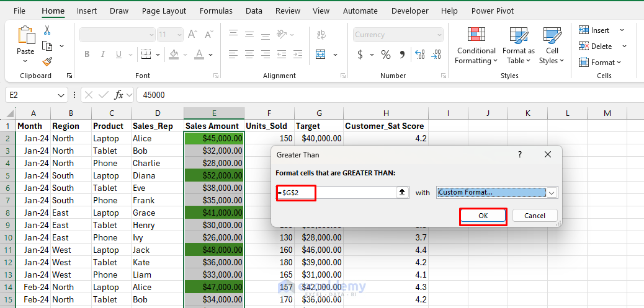Open the font size dropdown

point(179,35)
